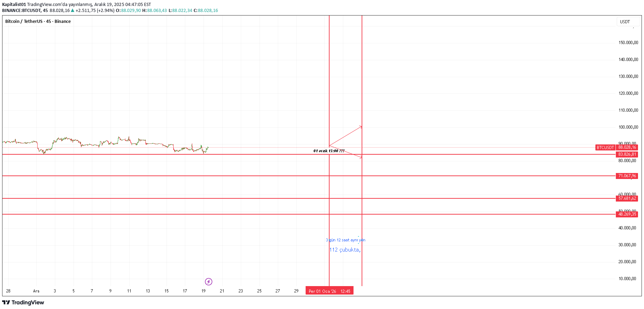Click the 'Per 01 Oca '26 12:45' date label
644x309 pixels.
click(329, 291)
